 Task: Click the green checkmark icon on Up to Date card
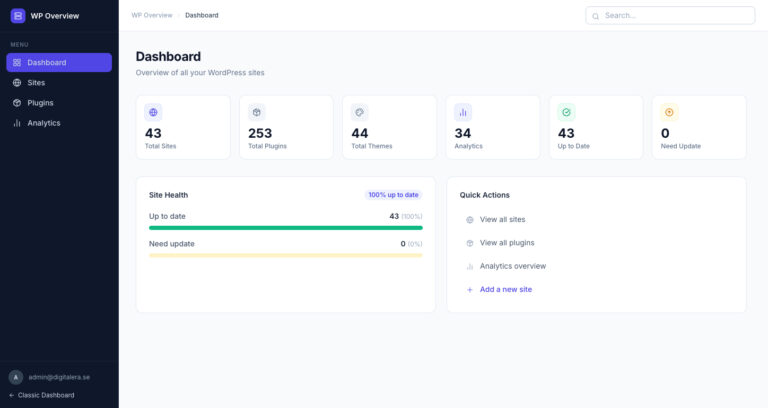pos(566,113)
